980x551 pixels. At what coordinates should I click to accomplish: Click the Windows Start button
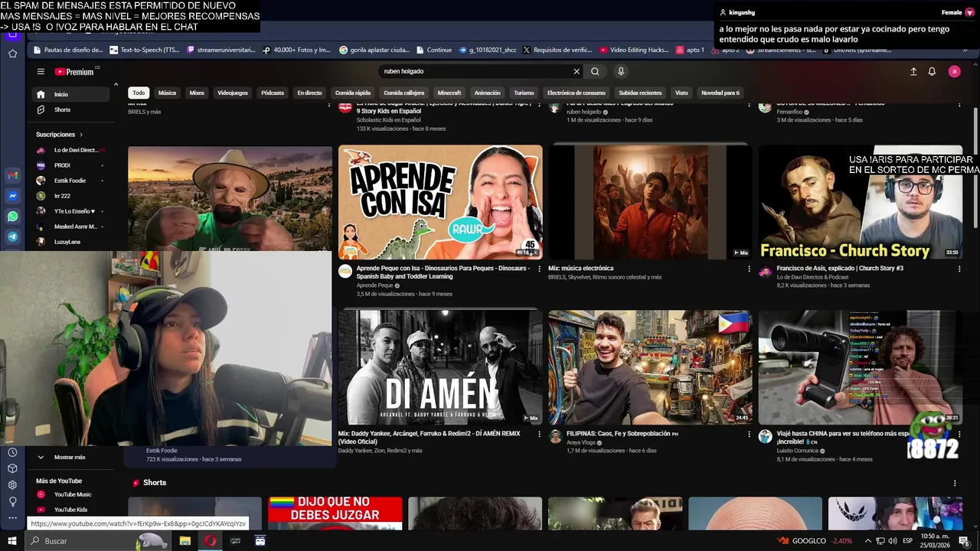coord(12,541)
